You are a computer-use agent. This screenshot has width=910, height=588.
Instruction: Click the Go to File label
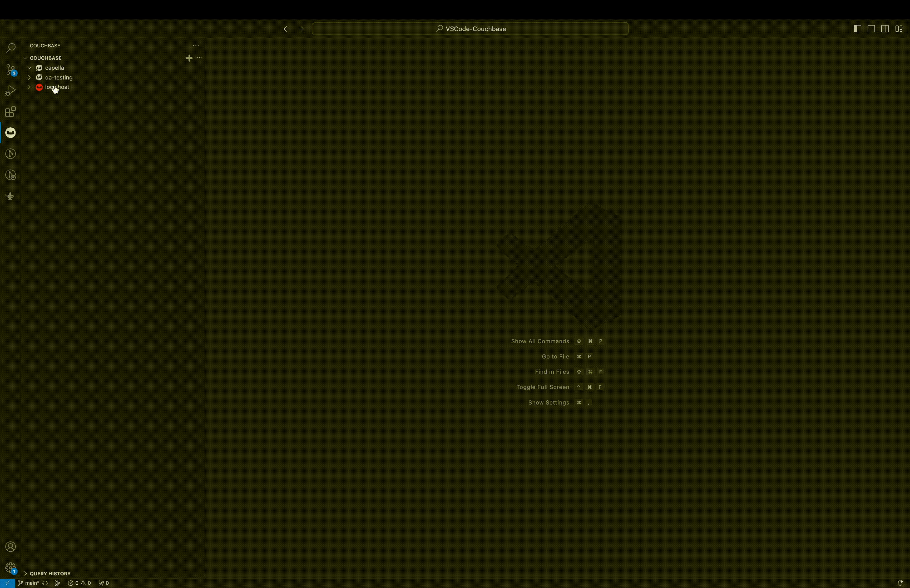555,357
